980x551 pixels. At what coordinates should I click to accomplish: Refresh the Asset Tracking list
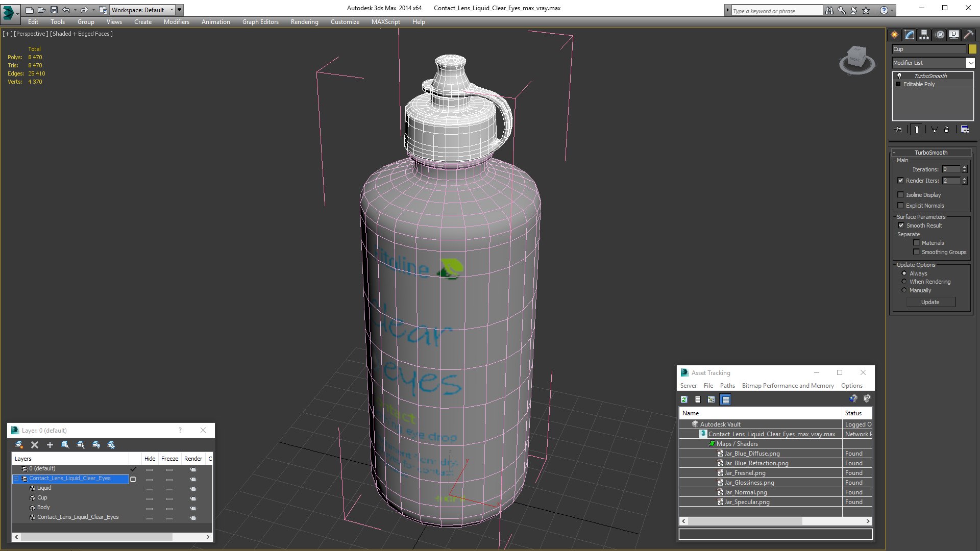coord(684,399)
